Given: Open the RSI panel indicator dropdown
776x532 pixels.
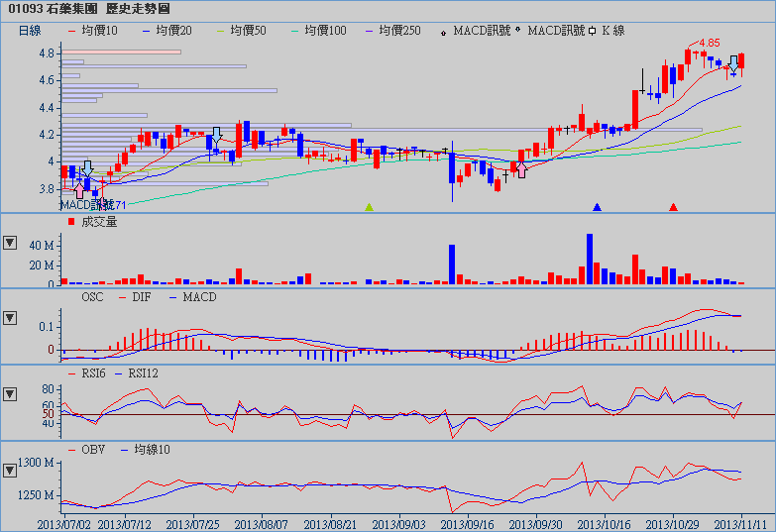Looking at the screenshot, I should point(10,393).
